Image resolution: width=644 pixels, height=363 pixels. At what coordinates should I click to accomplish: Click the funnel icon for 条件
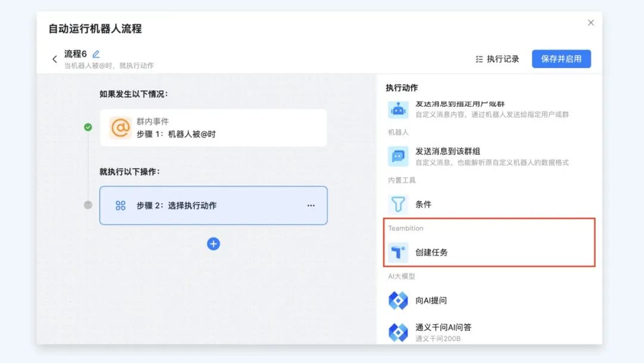[x=398, y=204]
